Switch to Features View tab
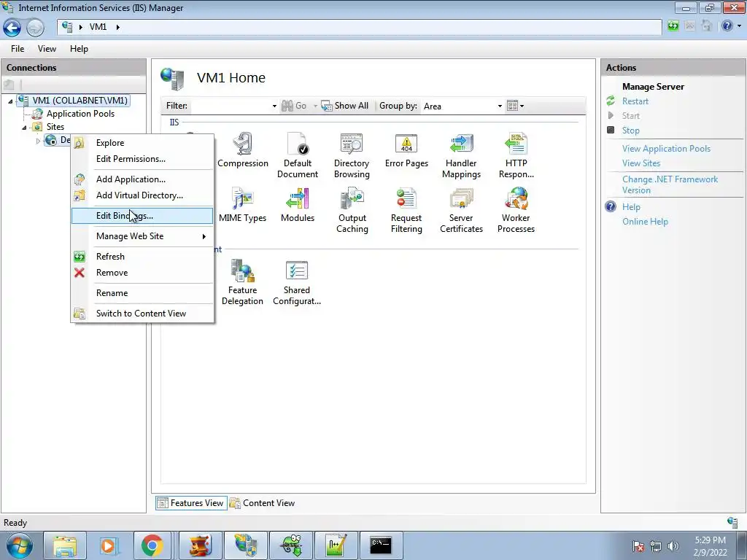Screen dimensions: 747x560 (190, 503)
